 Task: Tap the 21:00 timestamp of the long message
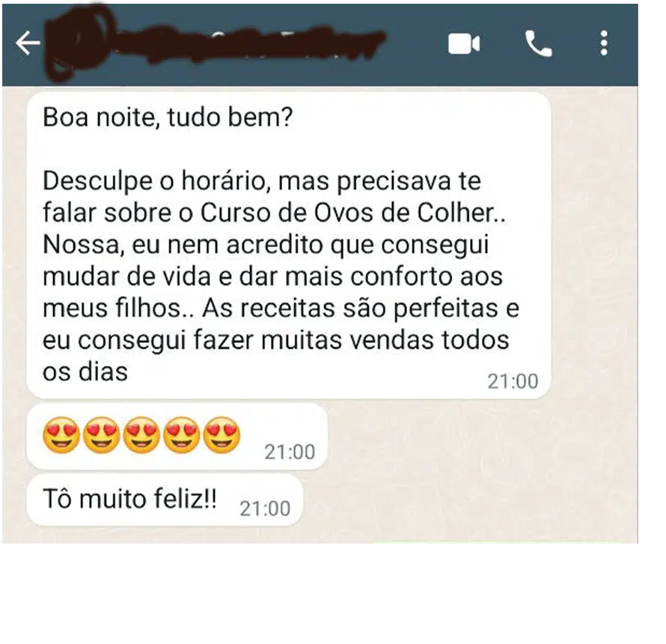tap(513, 381)
